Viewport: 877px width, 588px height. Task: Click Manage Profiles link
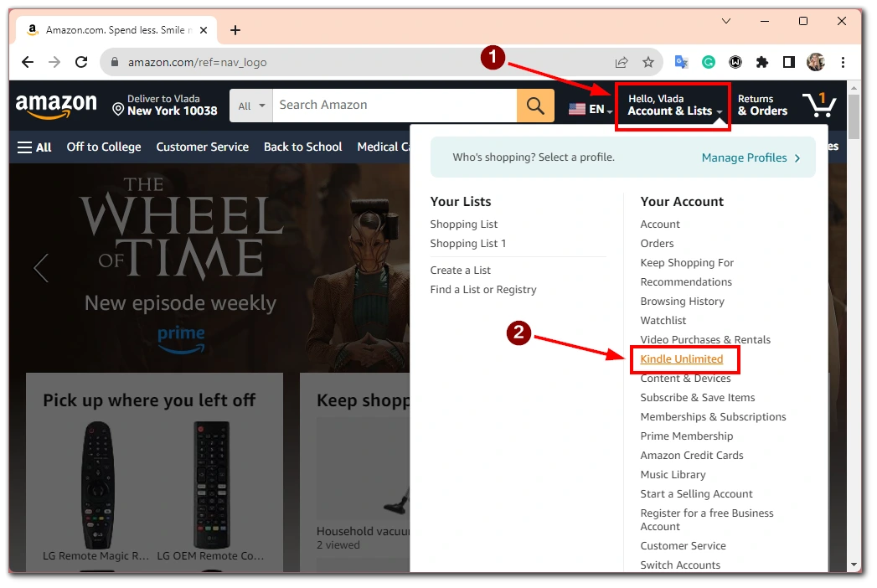click(x=751, y=157)
